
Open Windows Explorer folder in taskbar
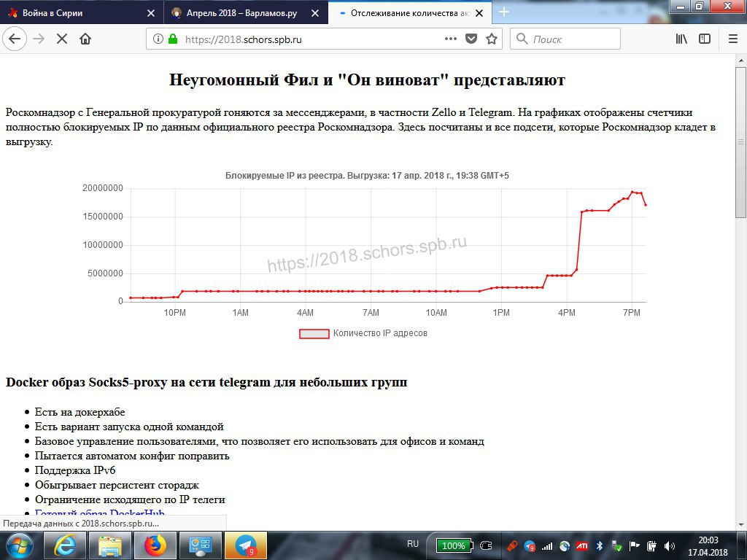click(109, 545)
